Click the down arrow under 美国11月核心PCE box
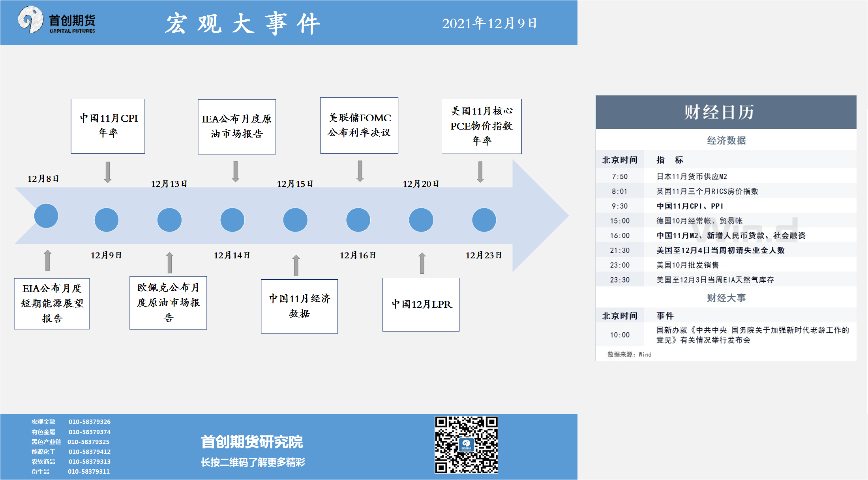 [480, 171]
